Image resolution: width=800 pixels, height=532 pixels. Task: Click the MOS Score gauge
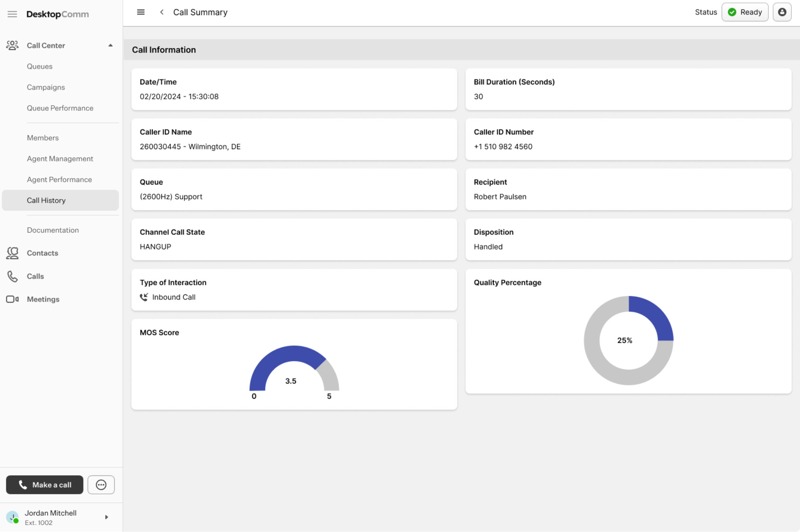[x=294, y=370]
